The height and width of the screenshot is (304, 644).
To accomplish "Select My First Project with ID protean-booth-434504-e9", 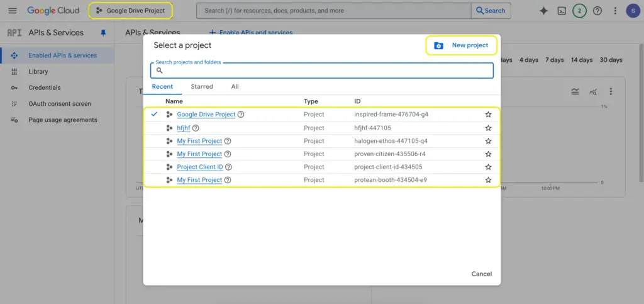I will [199, 180].
